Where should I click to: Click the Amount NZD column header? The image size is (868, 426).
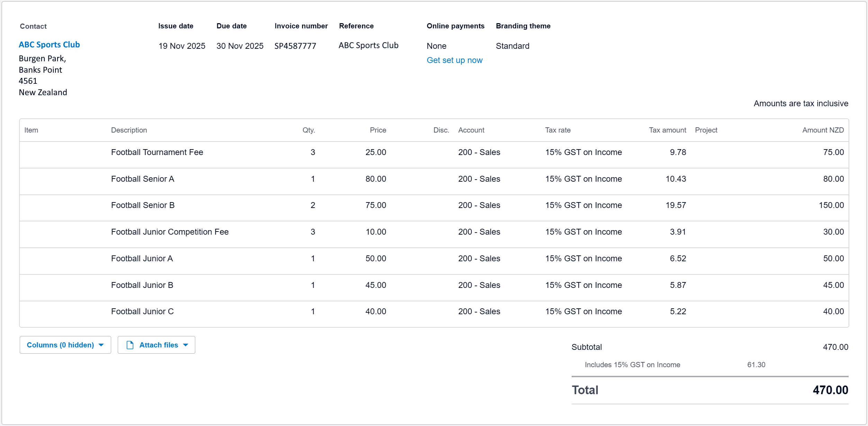tap(823, 130)
